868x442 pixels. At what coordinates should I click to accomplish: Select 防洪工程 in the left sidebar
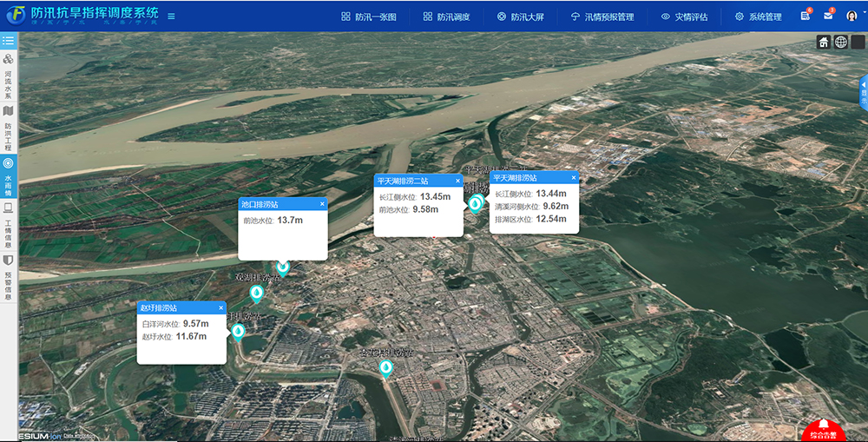coord(9,127)
